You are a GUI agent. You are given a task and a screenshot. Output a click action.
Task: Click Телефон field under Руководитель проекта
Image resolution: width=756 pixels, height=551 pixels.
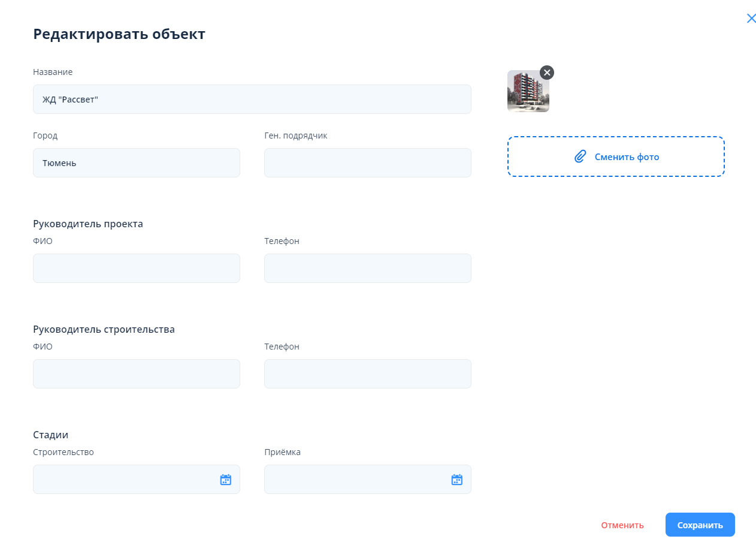[x=367, y=269]
